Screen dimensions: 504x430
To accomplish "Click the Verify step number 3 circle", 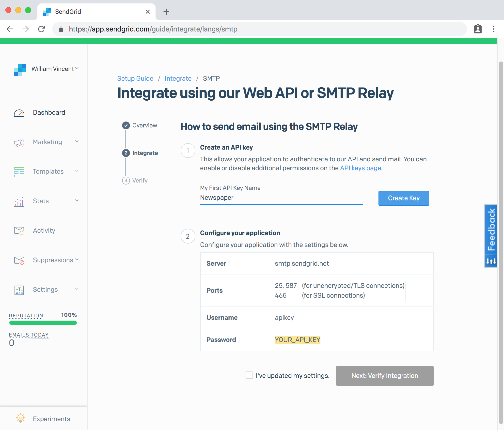I will coord(126,181).
